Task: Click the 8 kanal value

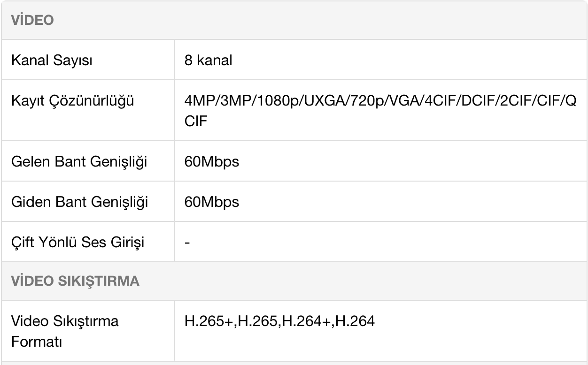Action: tap(208, 61)
